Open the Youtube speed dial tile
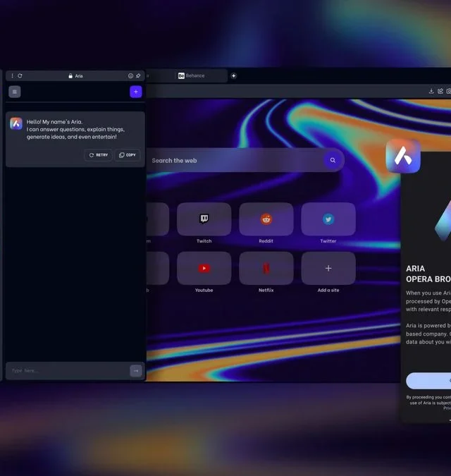Screen dimensions: 451x476 [x=204, y=268]
